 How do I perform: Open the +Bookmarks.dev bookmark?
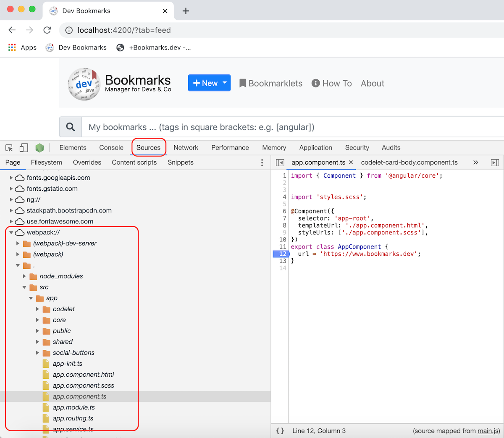[x=154, y=47]
